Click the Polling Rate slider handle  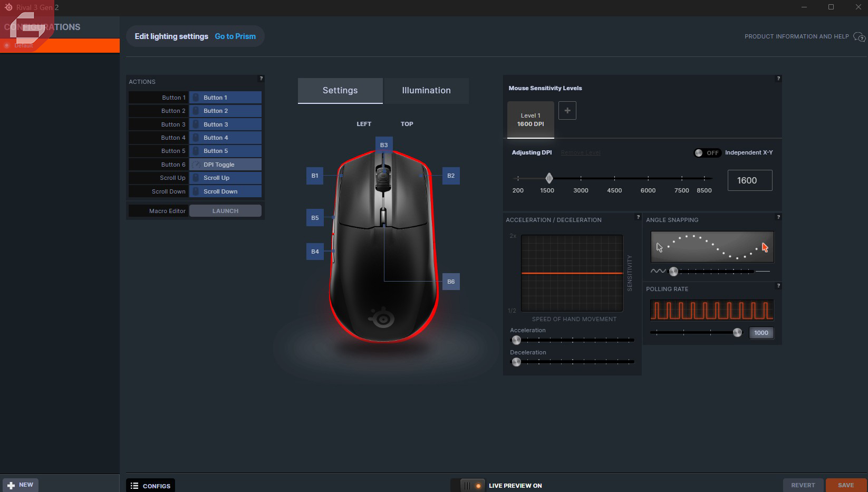pyautogui.click(x=737, y=332)
